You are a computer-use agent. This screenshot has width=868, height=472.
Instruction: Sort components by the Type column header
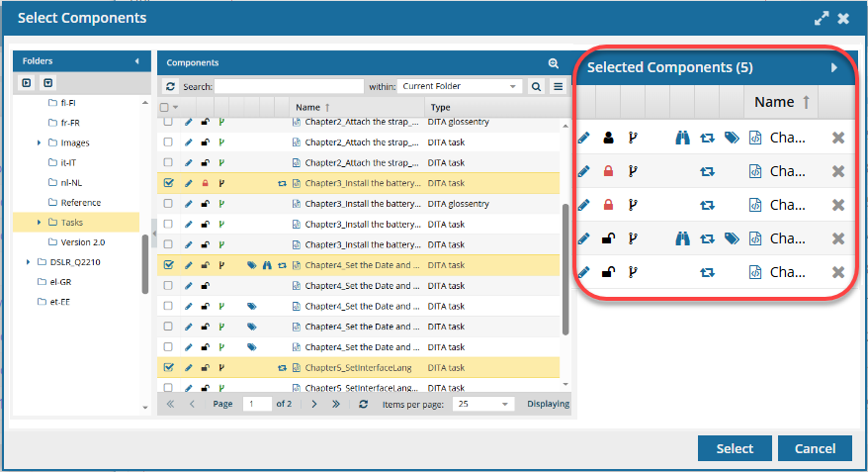click(x=441, y=107)
